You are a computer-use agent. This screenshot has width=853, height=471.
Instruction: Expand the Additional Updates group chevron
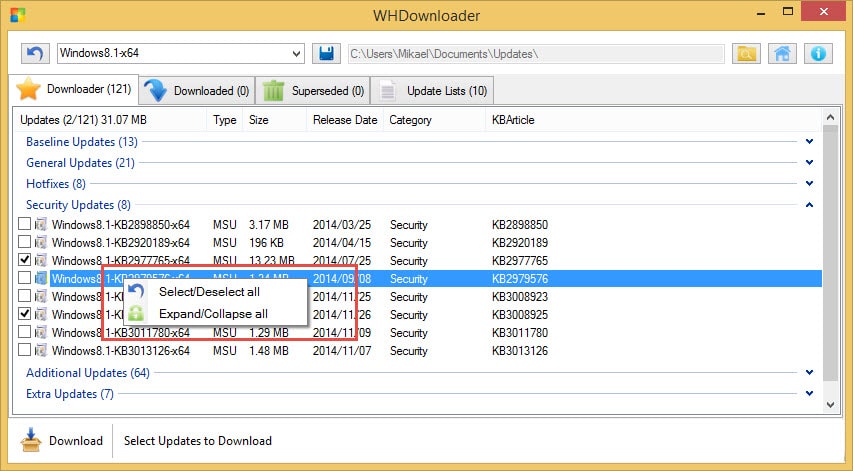(809, 373)
